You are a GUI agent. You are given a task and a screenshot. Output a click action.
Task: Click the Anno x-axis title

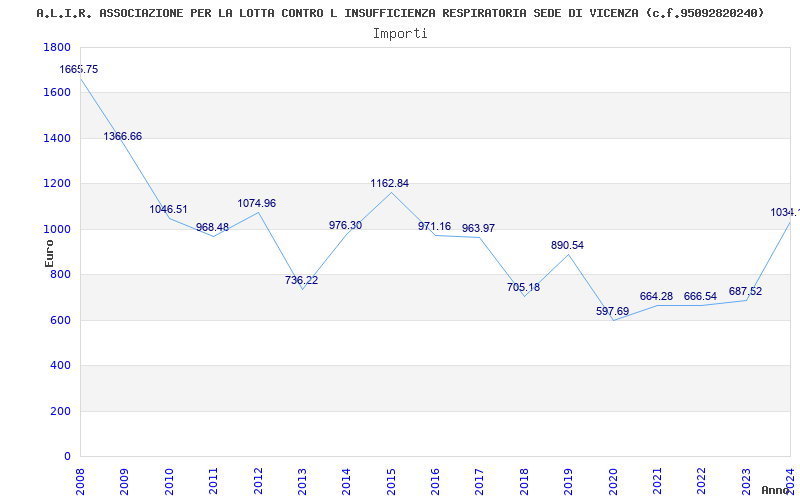(775, 490)
